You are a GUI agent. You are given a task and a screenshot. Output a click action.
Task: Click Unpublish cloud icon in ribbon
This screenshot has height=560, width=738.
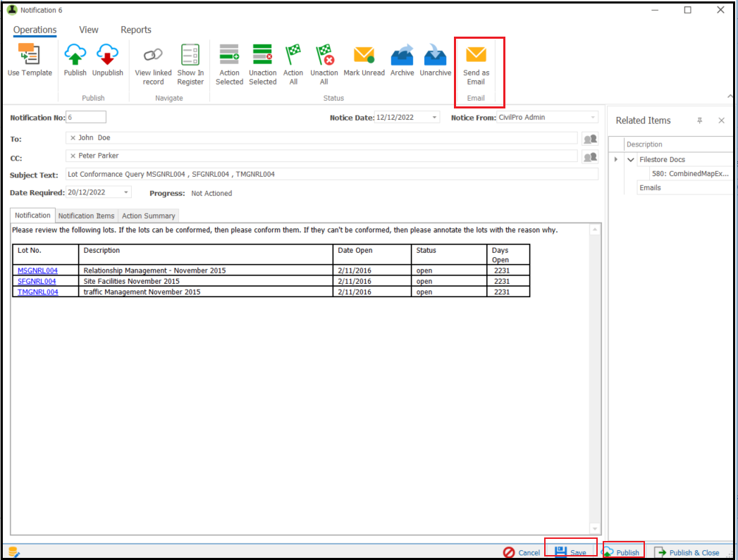click(x=107, y=54)
